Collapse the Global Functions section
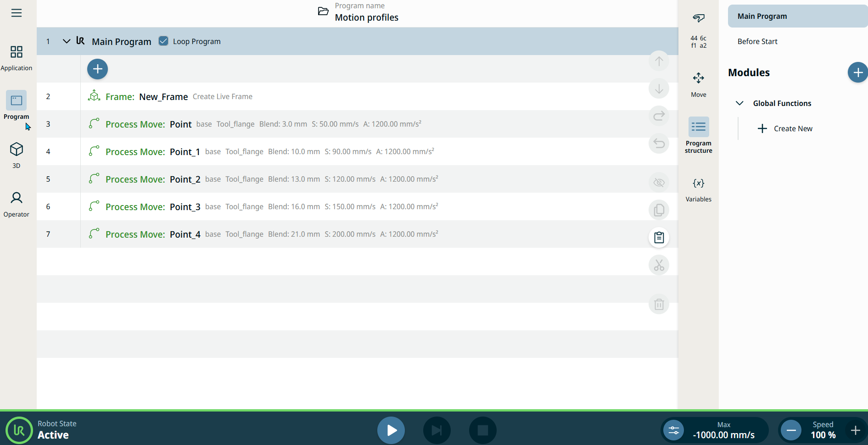868x445 pixels. coord(739,103)
